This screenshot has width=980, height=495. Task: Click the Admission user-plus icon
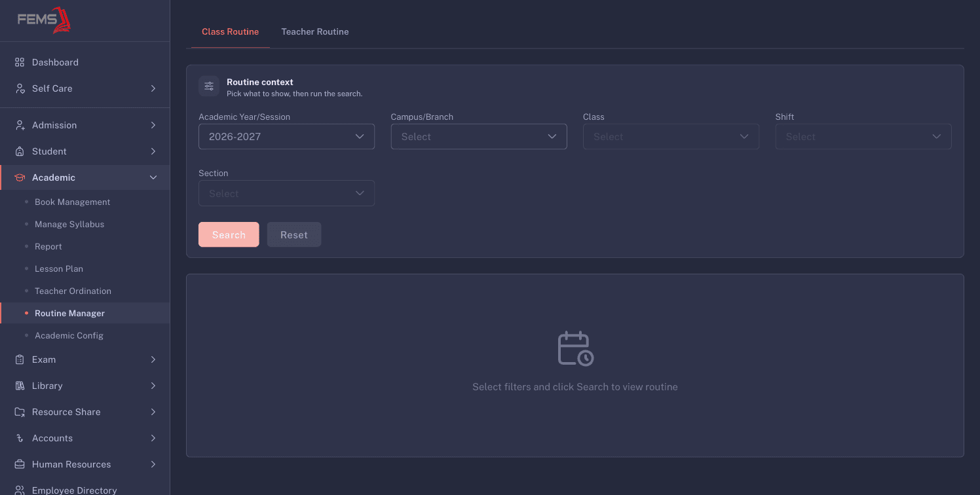point(20,125)
